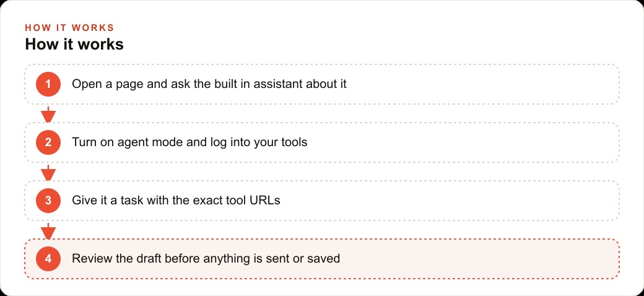Click the bold 'How it works' heading
This screenshot has height=296, width=644.
74,45
